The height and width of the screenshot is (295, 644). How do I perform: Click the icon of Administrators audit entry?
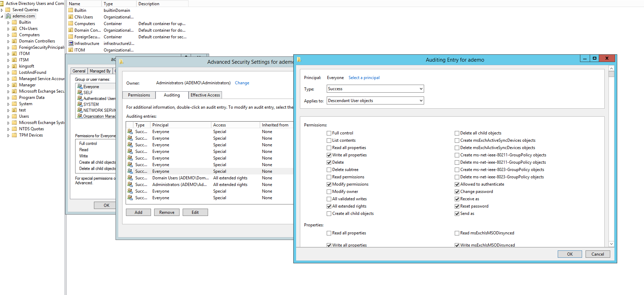(130, 185)
